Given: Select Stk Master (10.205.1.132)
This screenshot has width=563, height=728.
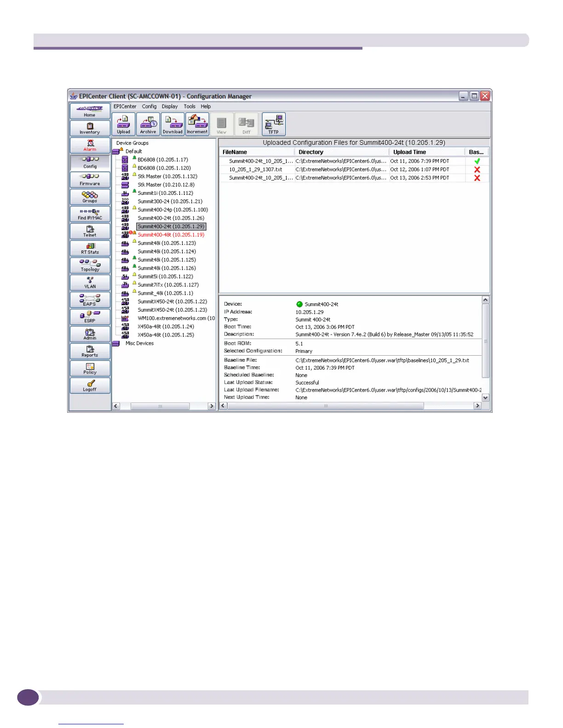Looking at the screenshot, I should tap(167, 176).
